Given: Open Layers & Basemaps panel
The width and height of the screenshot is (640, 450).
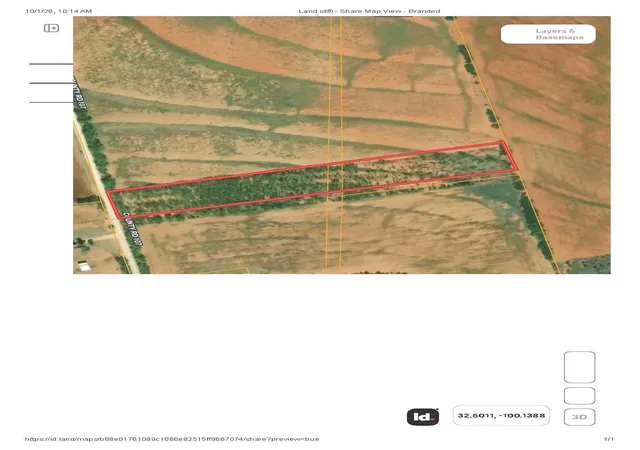Looking at the screenshot, I should [548, 34].
